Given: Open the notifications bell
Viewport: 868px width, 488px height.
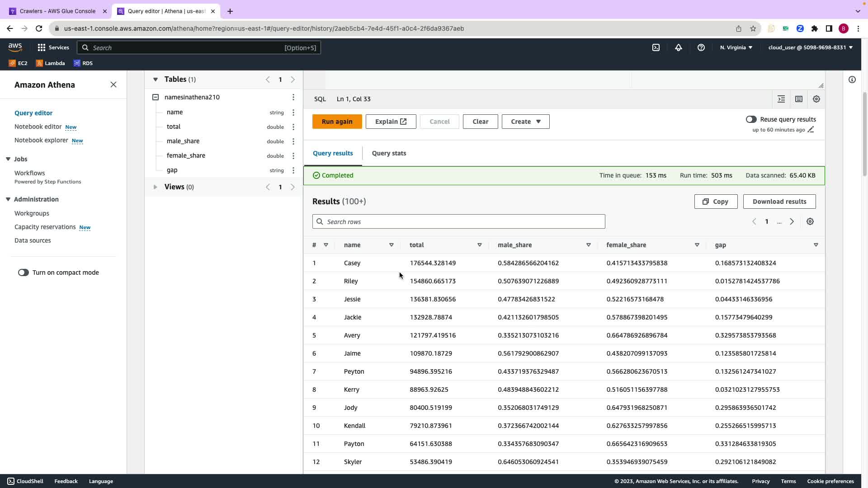Looking at the screenshot, I should (x=679, y=47).
